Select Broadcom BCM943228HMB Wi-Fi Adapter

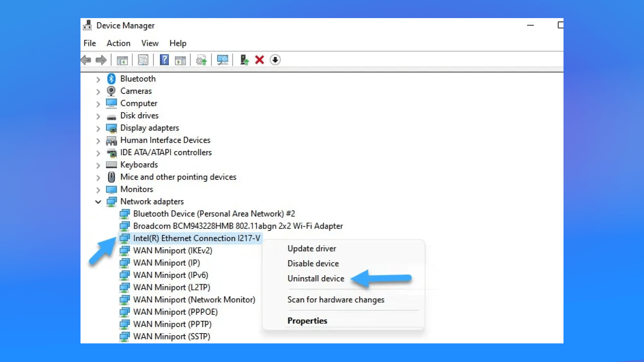[238, 226]
